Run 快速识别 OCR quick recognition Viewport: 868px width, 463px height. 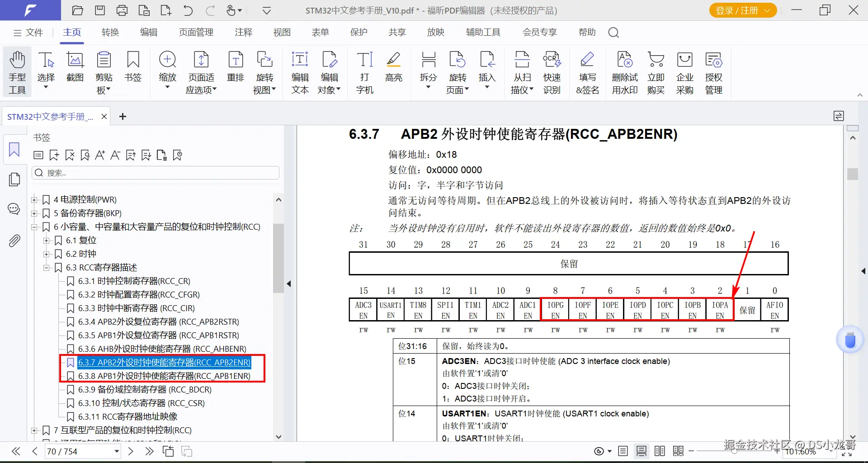[x=552, y=72]
